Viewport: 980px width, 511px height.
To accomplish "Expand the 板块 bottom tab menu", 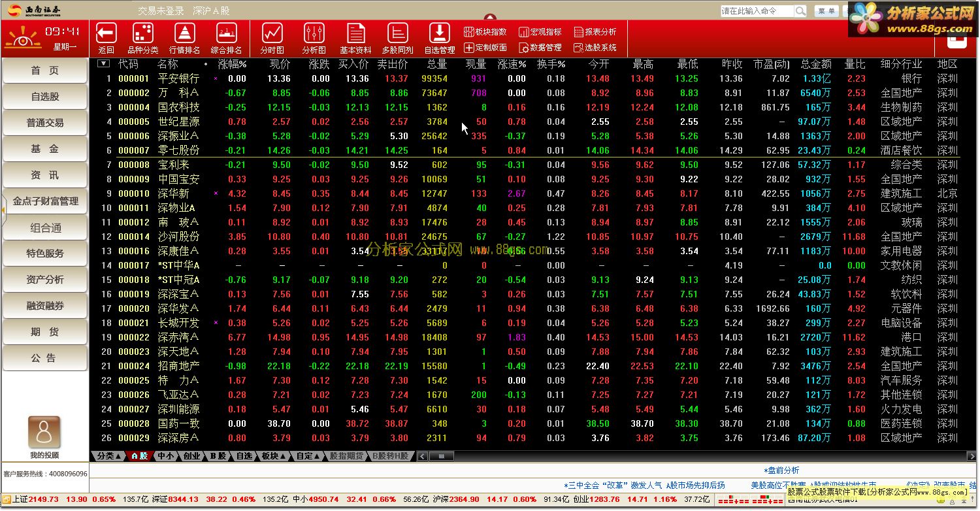I will (273, 456).
